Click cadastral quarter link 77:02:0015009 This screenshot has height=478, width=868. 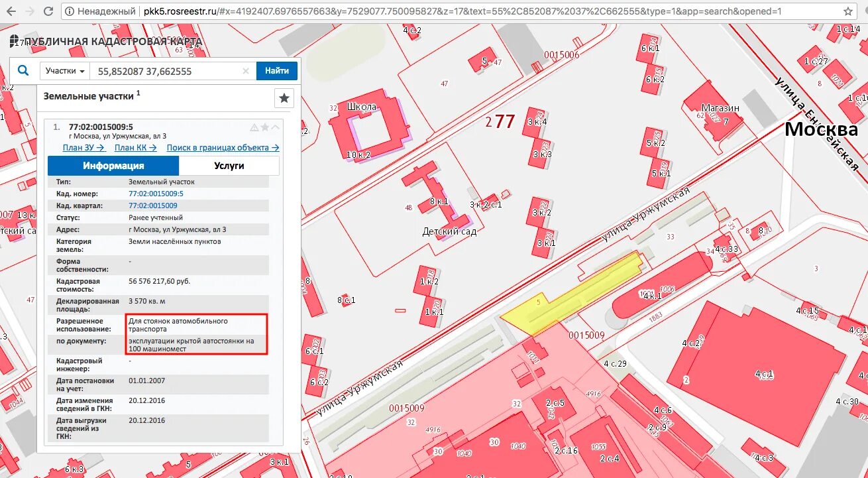click(153, 206)
